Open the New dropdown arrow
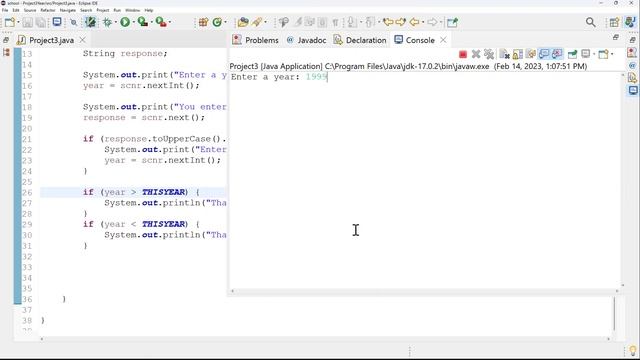 click(18, 22)
